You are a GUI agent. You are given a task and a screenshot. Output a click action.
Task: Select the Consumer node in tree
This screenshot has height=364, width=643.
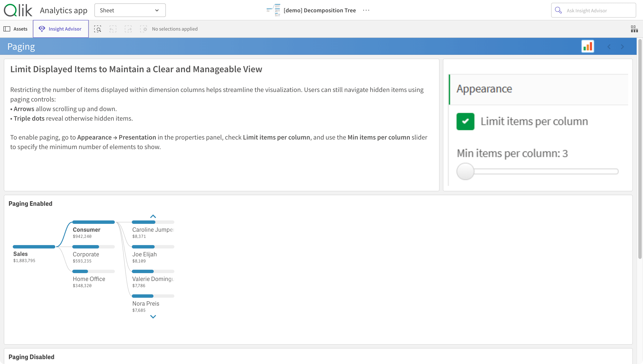[x=86, y=230]
